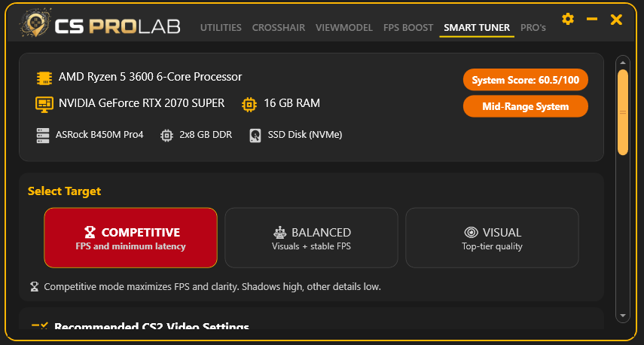Image resolution: width=644 pixels, height=345 pixels.
Task: Click the CPU icon beside AMD Ryzen
Action: (44, 78)
